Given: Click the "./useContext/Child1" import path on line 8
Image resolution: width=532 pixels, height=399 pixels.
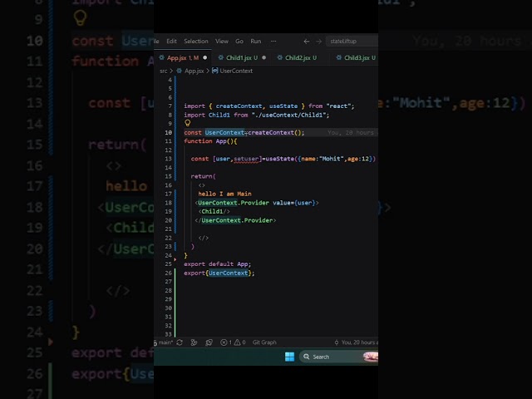Looking at the screenshot, I should tap(290, 115).
